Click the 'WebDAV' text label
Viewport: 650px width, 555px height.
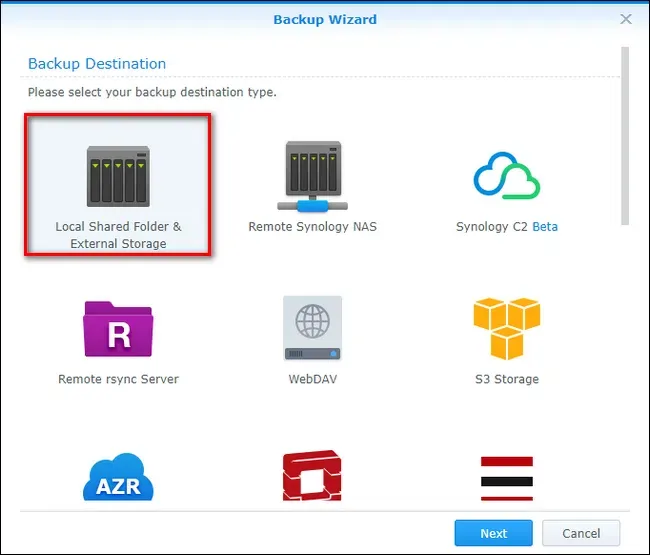pyautogui.click(x=312, y=379)
